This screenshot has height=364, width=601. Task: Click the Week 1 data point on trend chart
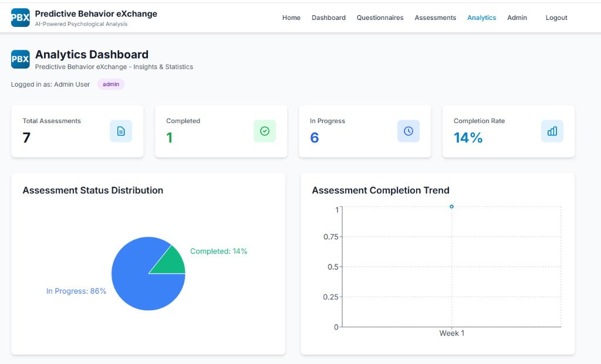(451, 206)
